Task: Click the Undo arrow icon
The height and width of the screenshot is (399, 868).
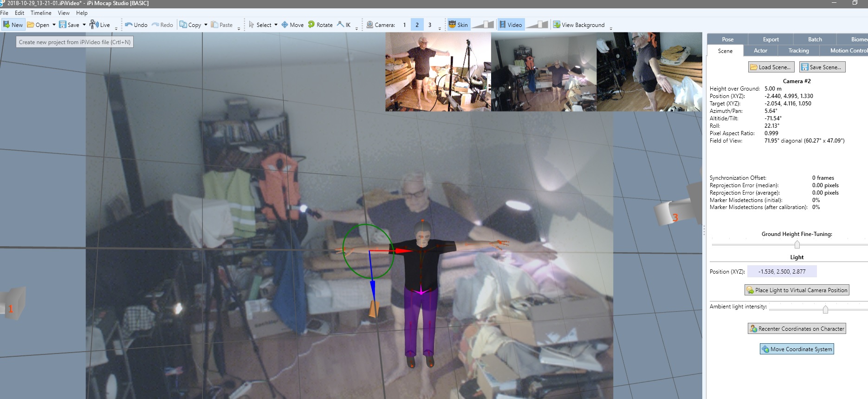Action: point(129,25)
